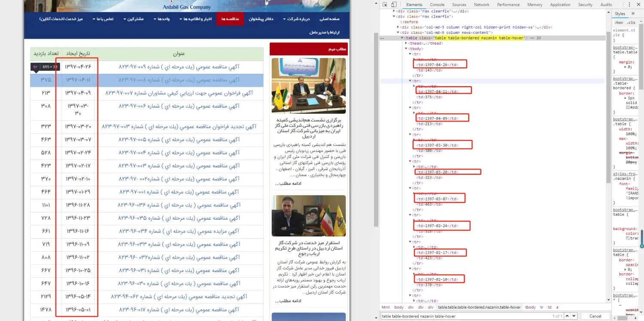
Task: Switch to the Sources tab
Action: (459, 5)
